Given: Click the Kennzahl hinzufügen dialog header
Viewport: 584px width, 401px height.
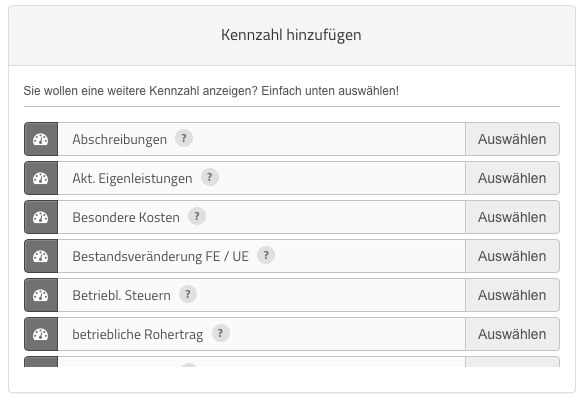Looking at the screenshot, I should pyautogui.click(x=292, y=35).
